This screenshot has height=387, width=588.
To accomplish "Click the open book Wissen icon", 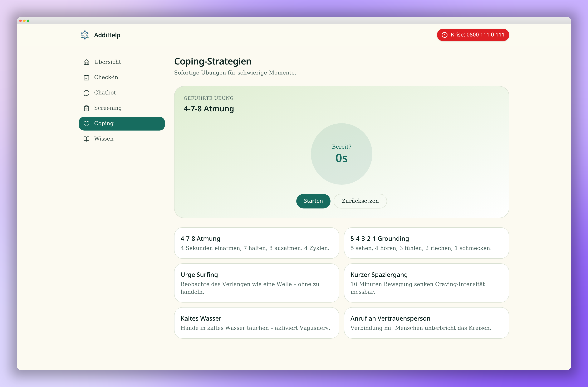I will [86, 139].
